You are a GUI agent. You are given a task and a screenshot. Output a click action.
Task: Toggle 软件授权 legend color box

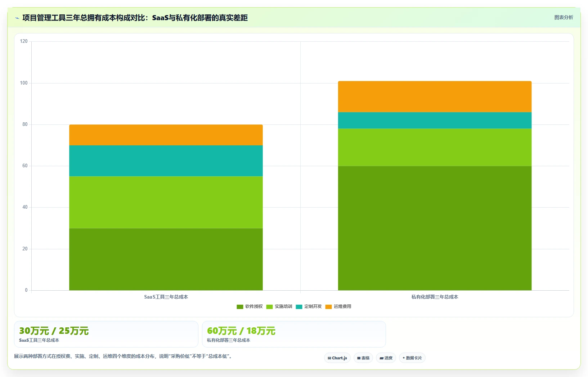click(x=240, y=307)
